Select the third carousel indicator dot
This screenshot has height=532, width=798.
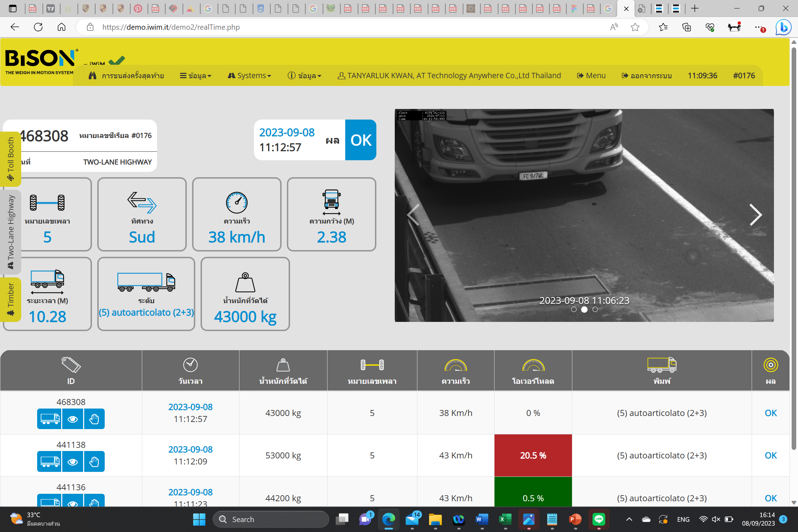[x=595, y=310]
